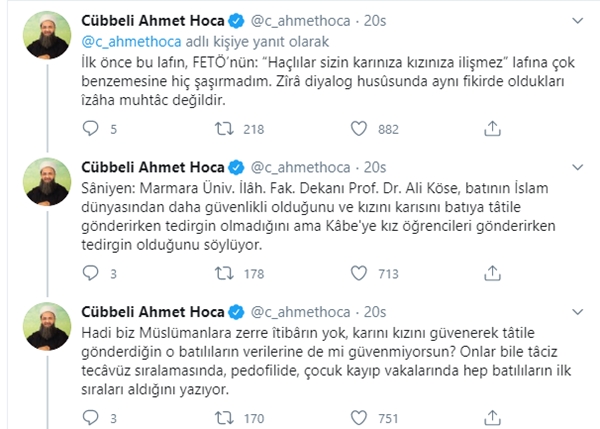Share the Ali Köse tweet

click(x=492, y=273)
